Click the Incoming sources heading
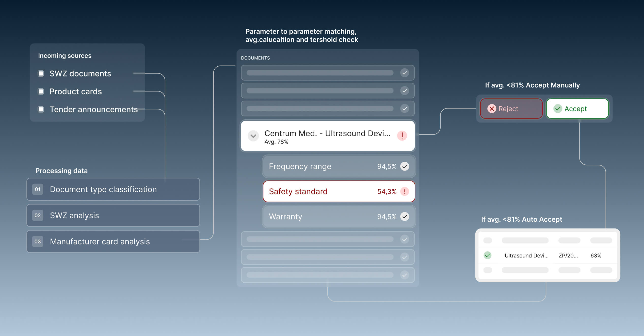This screenshot has height=336, width=644. [x=65, y=56]
